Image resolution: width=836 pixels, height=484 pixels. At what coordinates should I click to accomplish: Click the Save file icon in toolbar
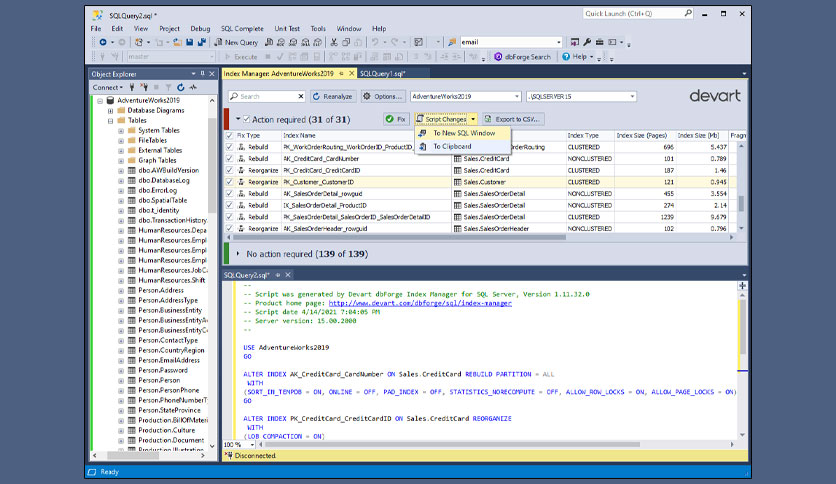point(189,42)
